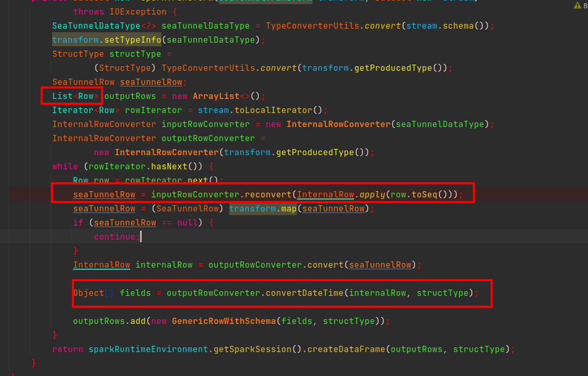Select the highlighted transform.setTypeInfo call
This screenshot has width=588, height=376.
[x=106, y=40]
